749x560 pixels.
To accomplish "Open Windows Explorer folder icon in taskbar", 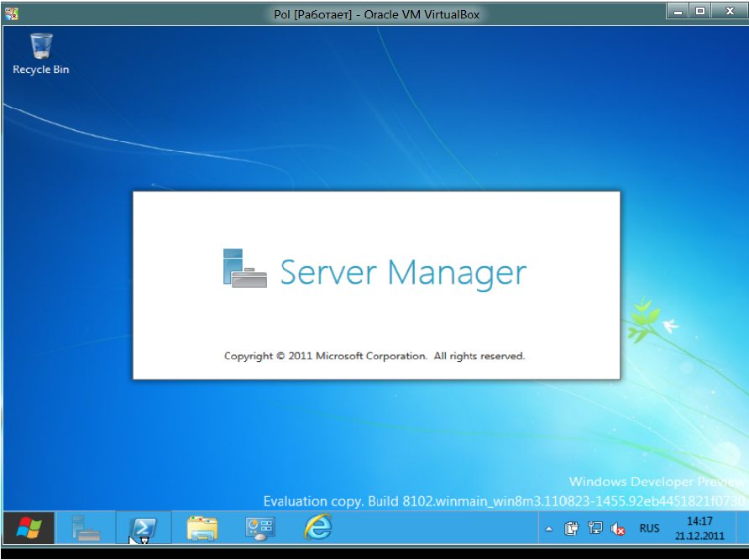I will 202,527.
